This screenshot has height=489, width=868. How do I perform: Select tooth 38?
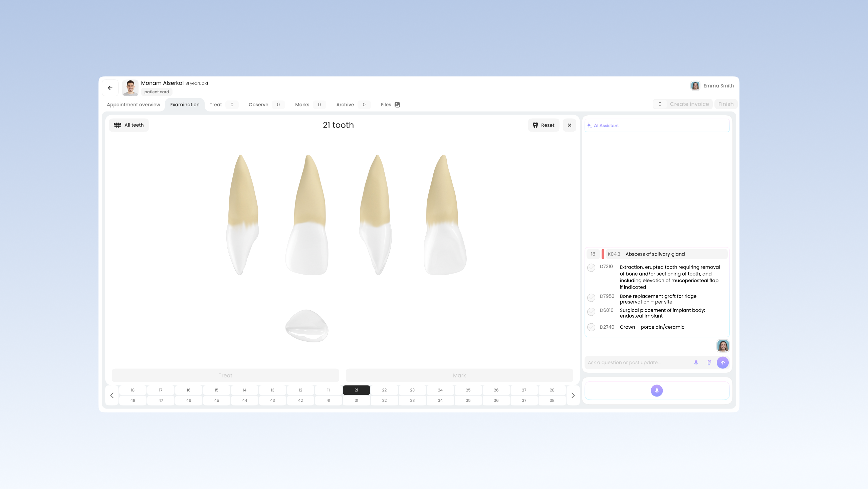coord(552,400)
